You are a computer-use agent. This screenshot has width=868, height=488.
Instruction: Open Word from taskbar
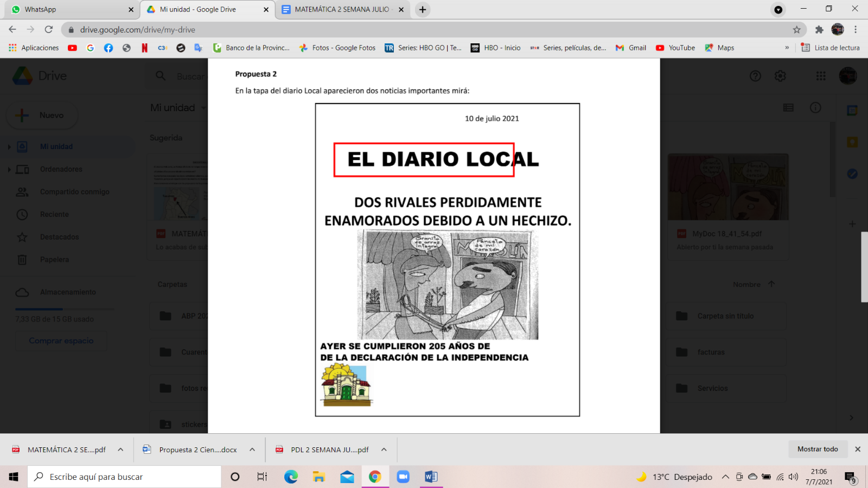pos(431,477)
